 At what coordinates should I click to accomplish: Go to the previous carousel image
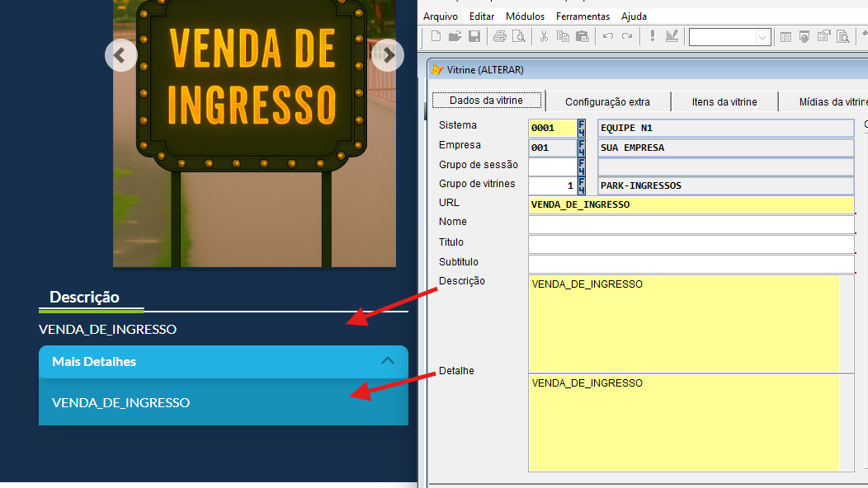[x=120, y=56]
